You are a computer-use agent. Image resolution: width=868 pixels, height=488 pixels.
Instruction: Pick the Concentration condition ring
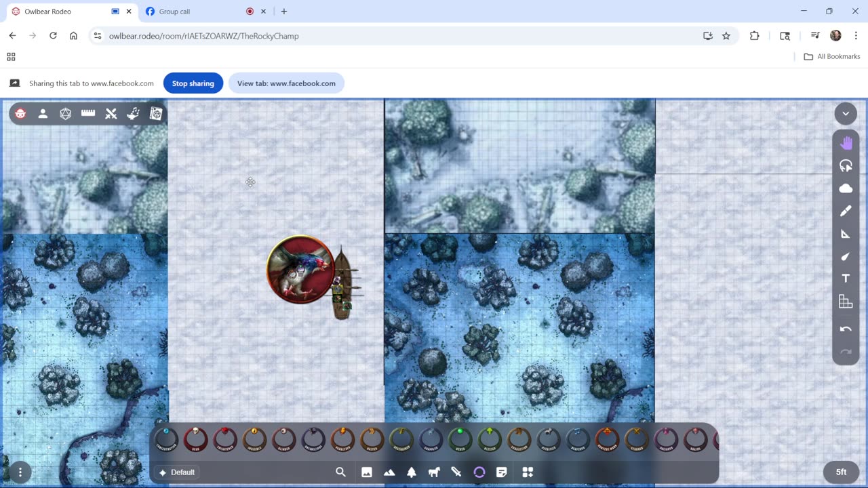[x=166, y=440]
